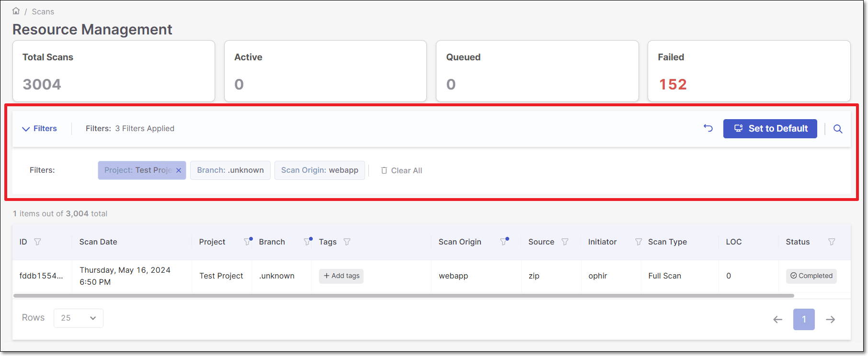Click the Source column filter icon
Image resolution: width=868 pixels, height=356 pixels.
565,242
